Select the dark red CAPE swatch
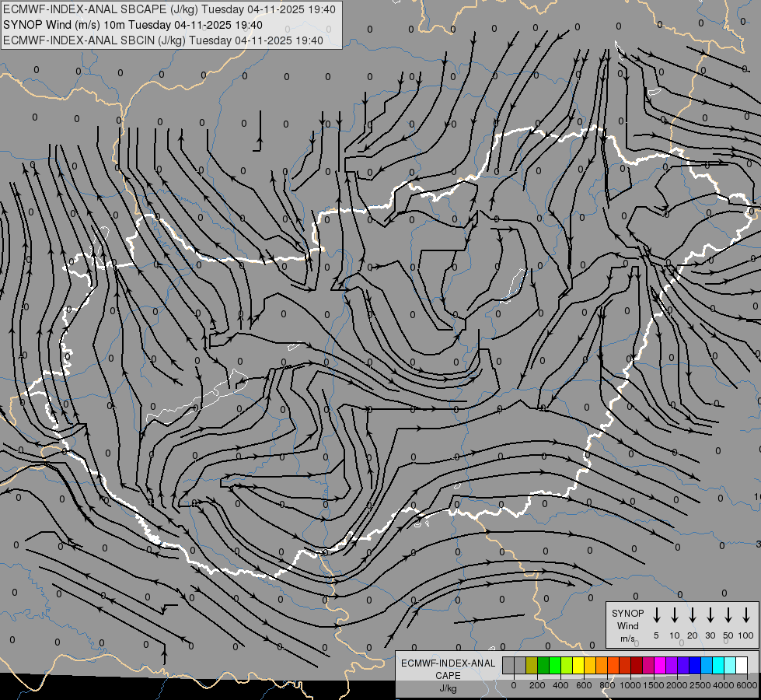Screen dimensions: 761x700 (637, 665)
